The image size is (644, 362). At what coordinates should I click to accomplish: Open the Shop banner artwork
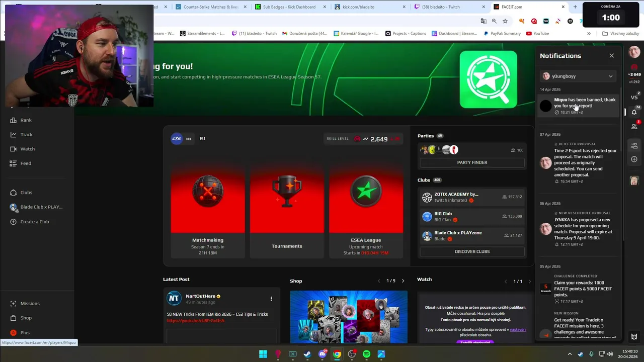tap(349, 317)
